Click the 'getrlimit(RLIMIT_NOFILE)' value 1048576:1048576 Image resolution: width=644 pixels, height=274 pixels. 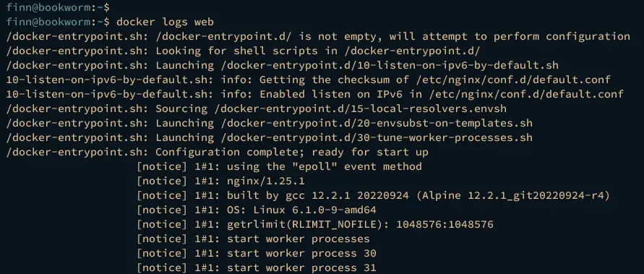coord(445,224)
